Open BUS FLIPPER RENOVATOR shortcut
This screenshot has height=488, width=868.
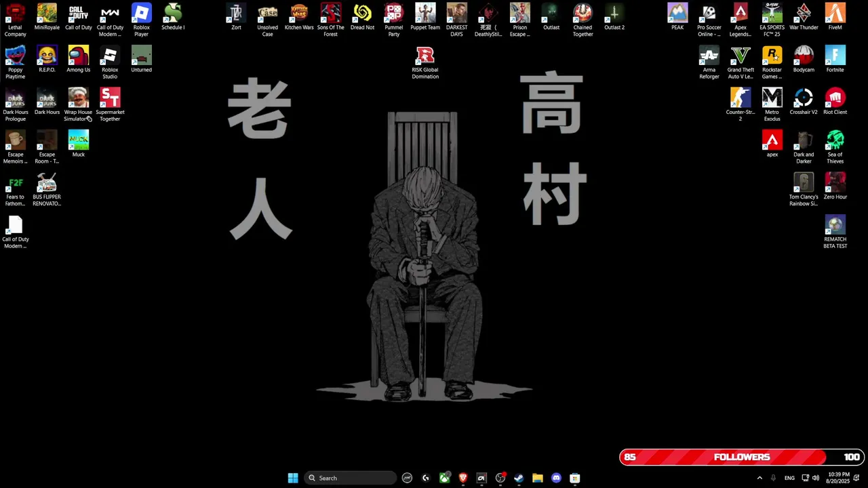[47, 189]
